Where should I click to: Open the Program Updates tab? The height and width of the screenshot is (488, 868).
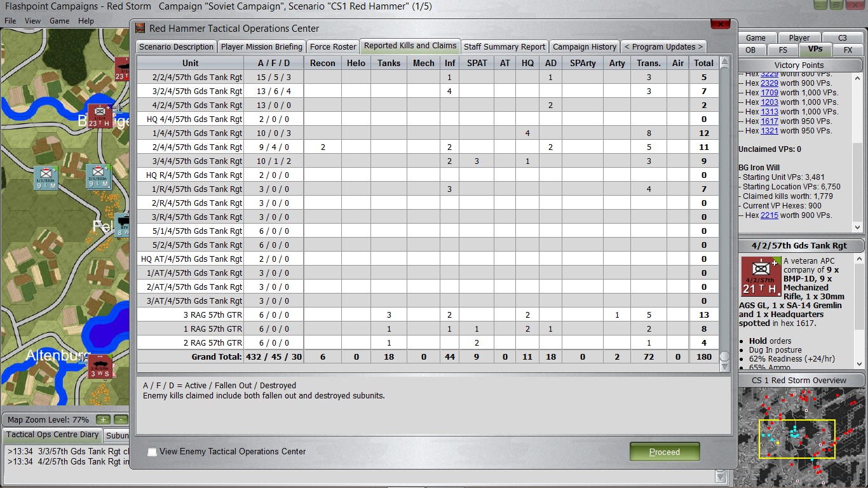click(x=663, y=47)
